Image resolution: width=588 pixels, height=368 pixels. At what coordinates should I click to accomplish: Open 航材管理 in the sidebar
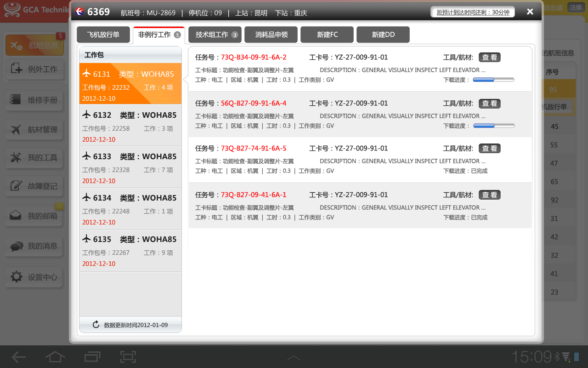point(34,130)
